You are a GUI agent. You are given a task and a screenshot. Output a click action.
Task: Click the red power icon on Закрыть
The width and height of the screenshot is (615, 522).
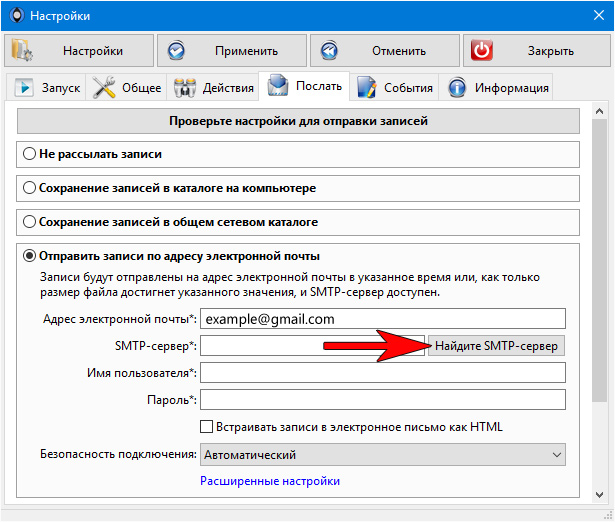pyautogui.click(x=482, y=50)
